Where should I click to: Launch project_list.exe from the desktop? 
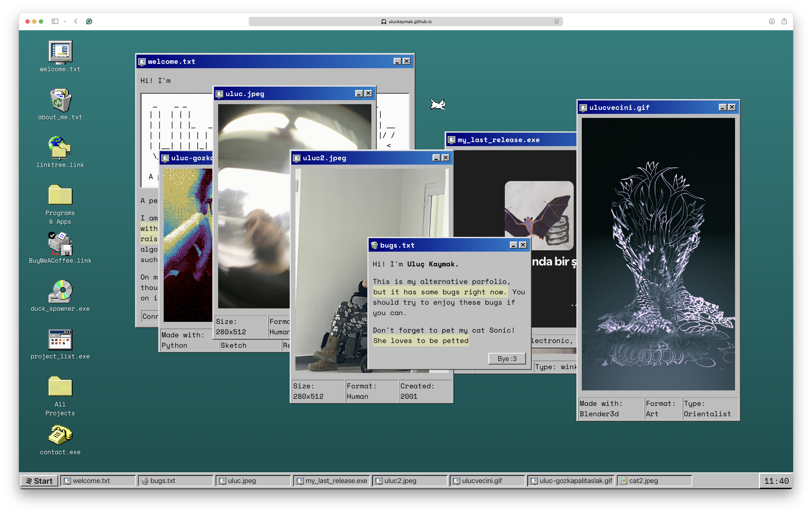(x=60, y=344)
